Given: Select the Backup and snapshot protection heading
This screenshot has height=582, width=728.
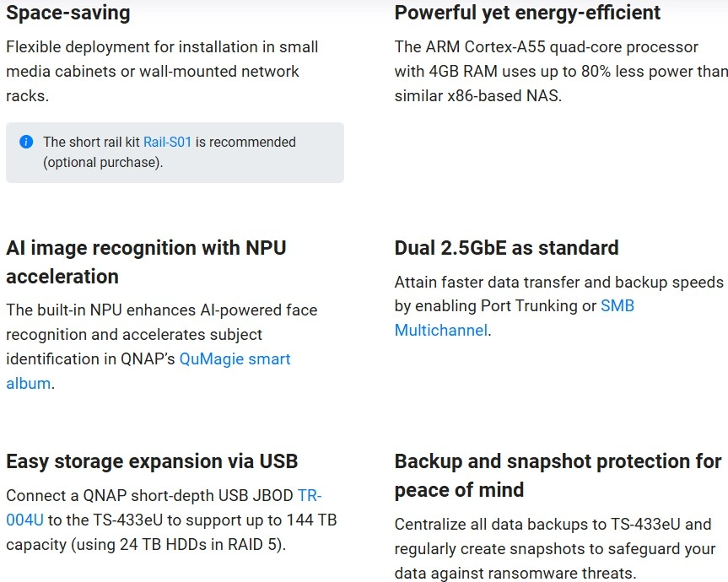Looking at the screenshot, I should (558, 475).
